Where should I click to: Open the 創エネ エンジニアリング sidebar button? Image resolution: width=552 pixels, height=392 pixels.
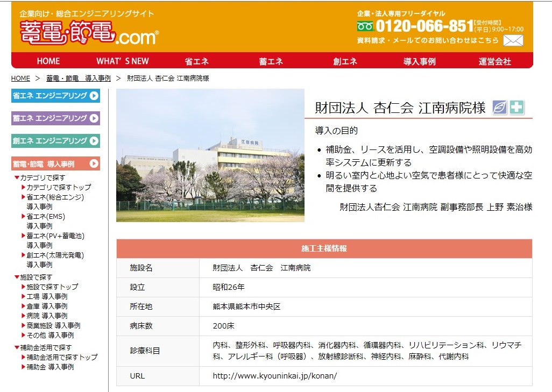point(55,141)
